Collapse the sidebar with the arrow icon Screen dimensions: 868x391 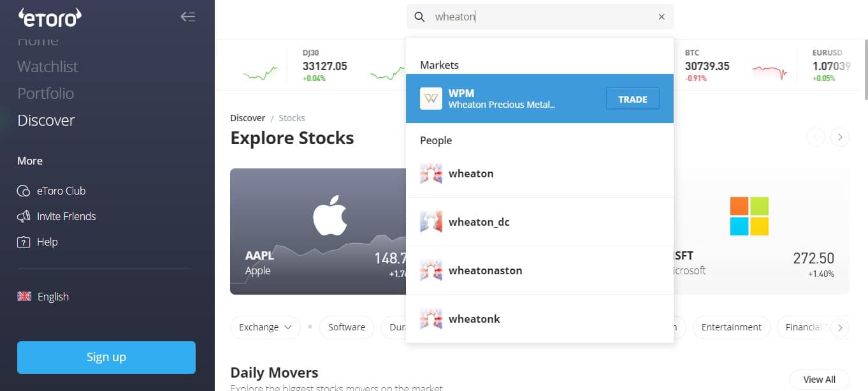pos(188,17)
